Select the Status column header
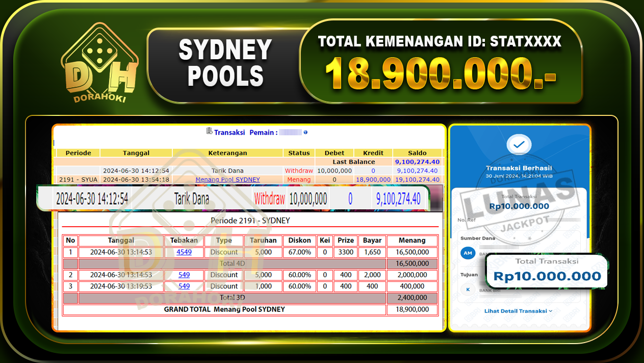The width and height of the screenshot is (644, 363). (299, 153)
